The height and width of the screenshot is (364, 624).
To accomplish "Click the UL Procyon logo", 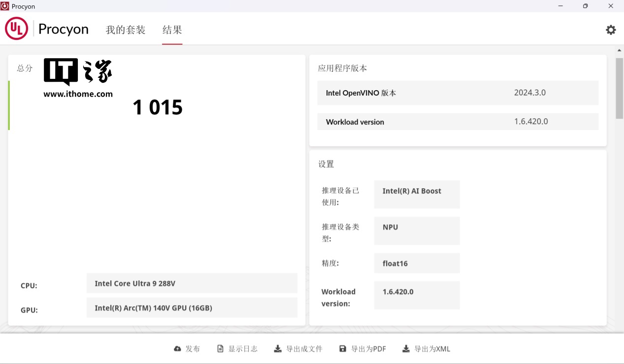I will coord(17,29).
